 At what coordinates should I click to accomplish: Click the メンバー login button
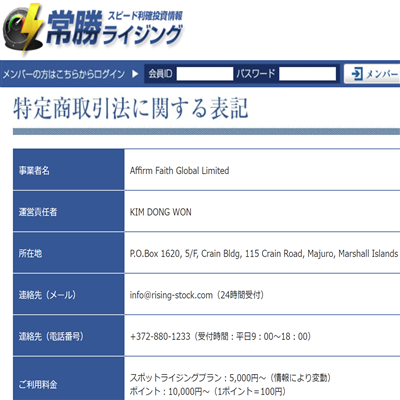[x=372, y=74]
